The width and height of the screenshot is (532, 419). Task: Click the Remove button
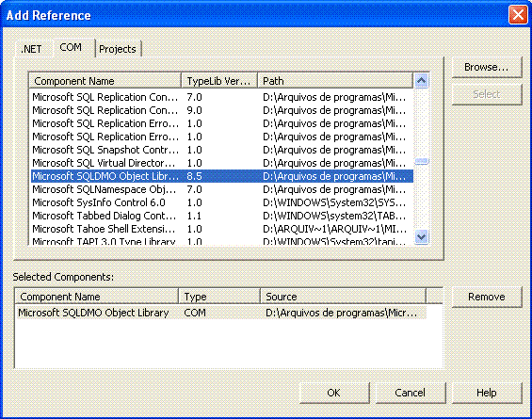(x=487, y=297)
